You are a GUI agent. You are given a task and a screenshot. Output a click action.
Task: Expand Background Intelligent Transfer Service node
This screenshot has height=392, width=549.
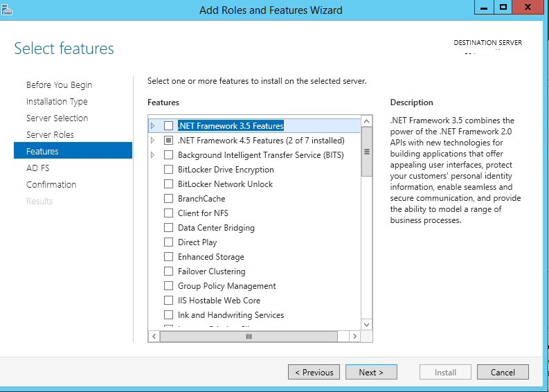(x=153, y=155)
